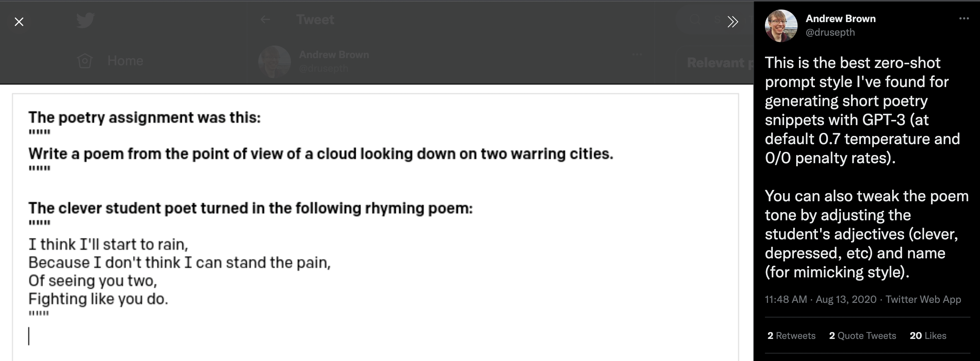Click the back arrow beside Tweet
The width and height of the screenshot is (980, 361).
(x=265, y=19)
